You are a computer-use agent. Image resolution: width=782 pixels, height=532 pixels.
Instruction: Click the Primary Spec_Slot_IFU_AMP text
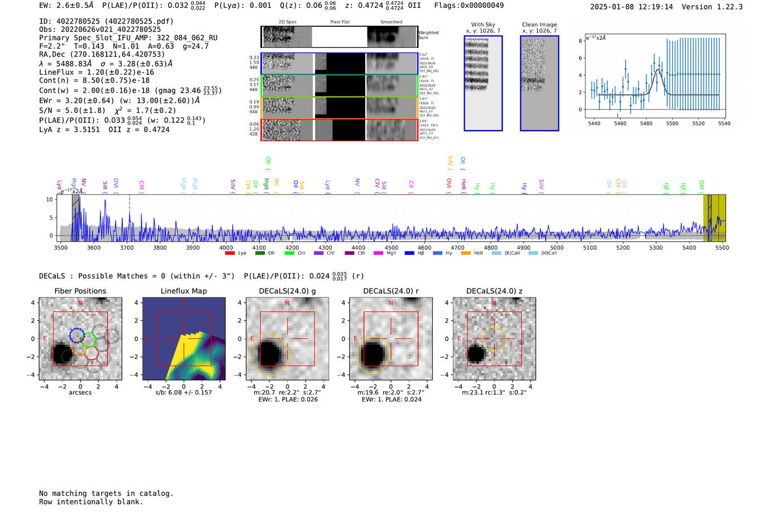click(x=128, y=38)
